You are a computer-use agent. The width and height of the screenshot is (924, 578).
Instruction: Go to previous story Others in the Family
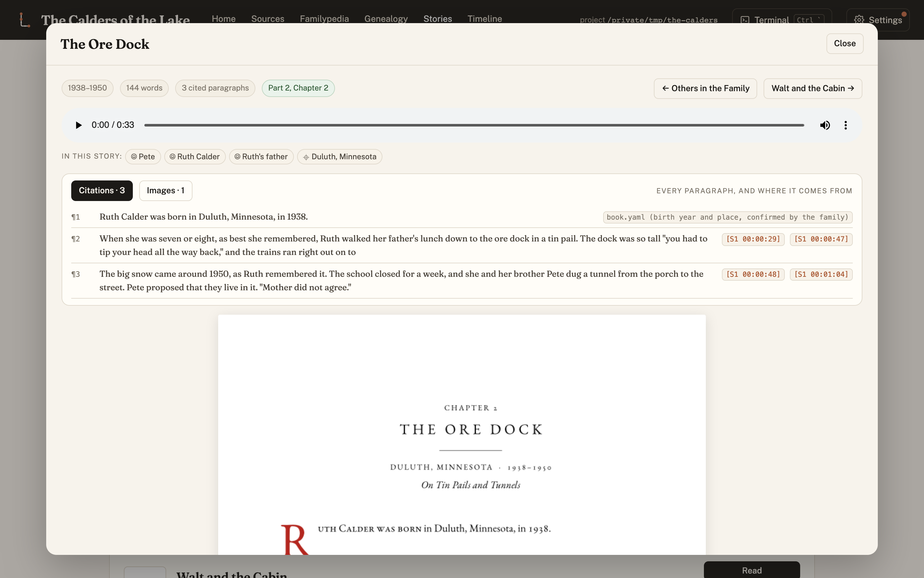(x=705, y=88)
